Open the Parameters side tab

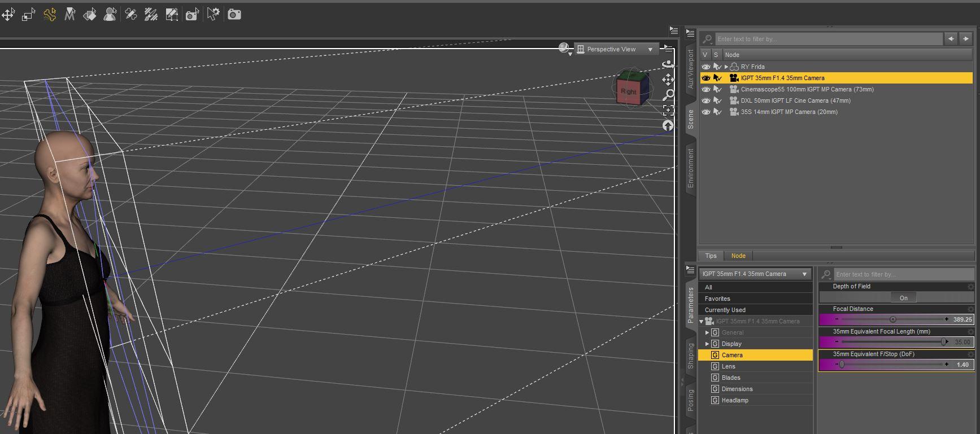coord(690,305)
